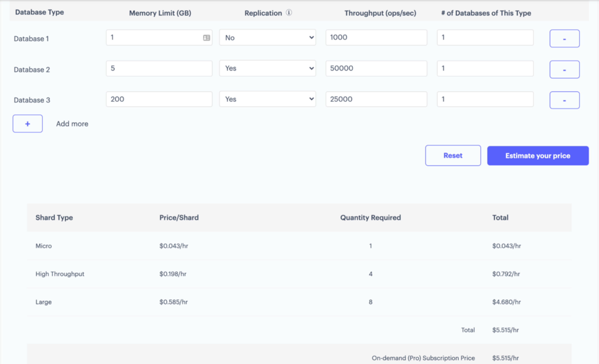The image size is (599, 364).
Task: Focus Database 3 Memory Limit field with 200
Action: coord(159,99)
